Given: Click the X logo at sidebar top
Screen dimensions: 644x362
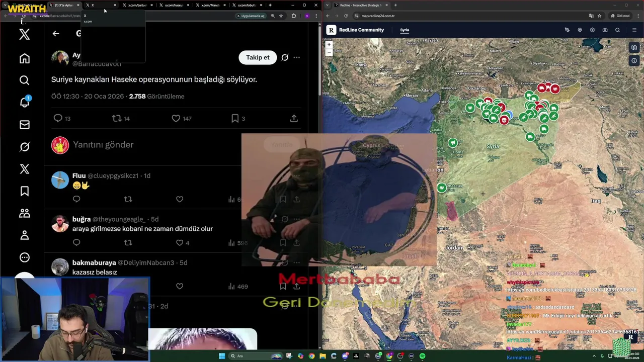Looking at the screenshot, I should coord(24,35).
